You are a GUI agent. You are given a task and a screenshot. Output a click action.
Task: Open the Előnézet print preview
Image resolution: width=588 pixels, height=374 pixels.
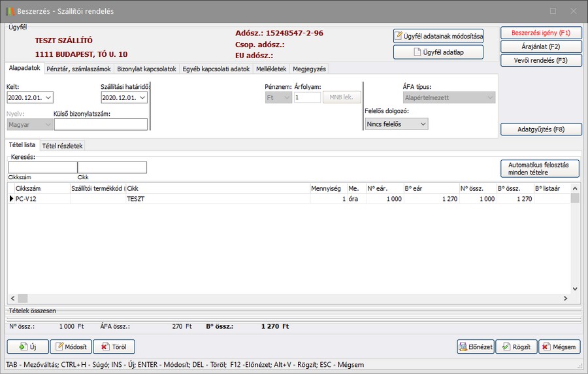pyautogui.click(x=475, y=347)
